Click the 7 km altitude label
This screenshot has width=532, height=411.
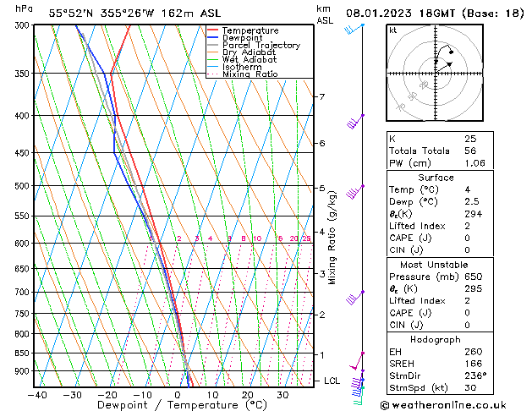tap(322, 97)
